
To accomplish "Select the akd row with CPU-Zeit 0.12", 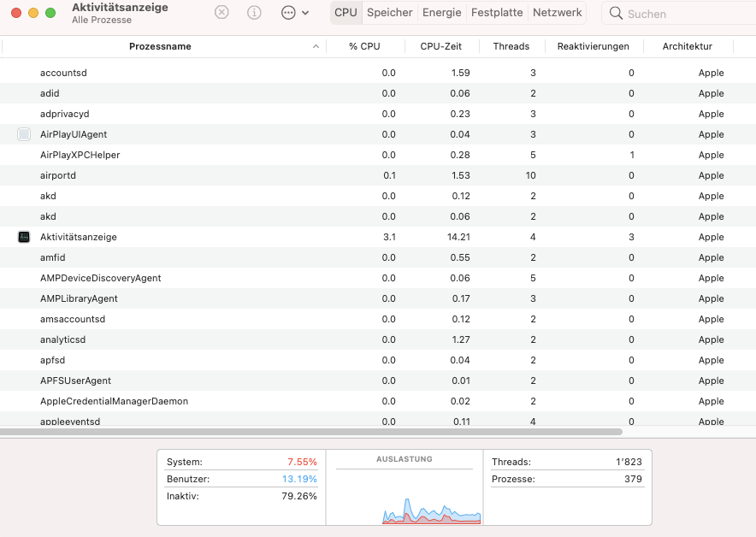I will pyautogui.click(x=378, y=196).
